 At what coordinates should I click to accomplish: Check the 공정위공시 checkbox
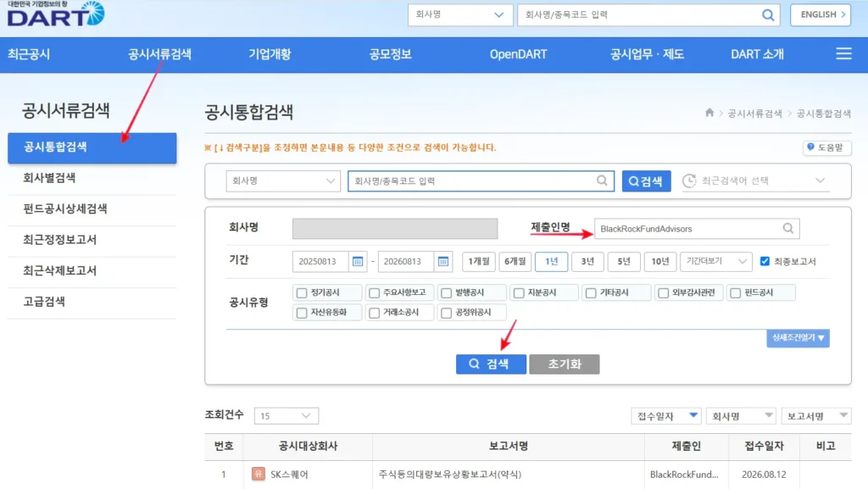tap(446, 313)
